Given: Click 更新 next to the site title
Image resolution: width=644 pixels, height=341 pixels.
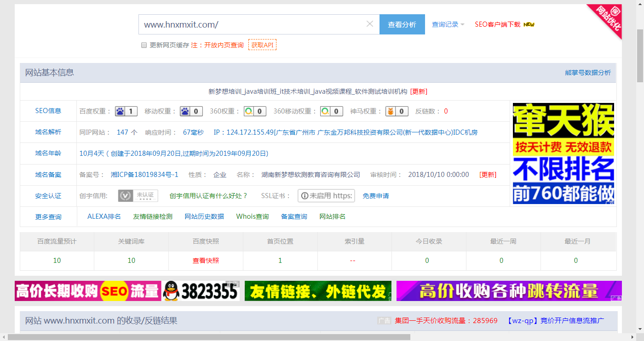Looking at the screenshot, I should [x=419, y=91].
